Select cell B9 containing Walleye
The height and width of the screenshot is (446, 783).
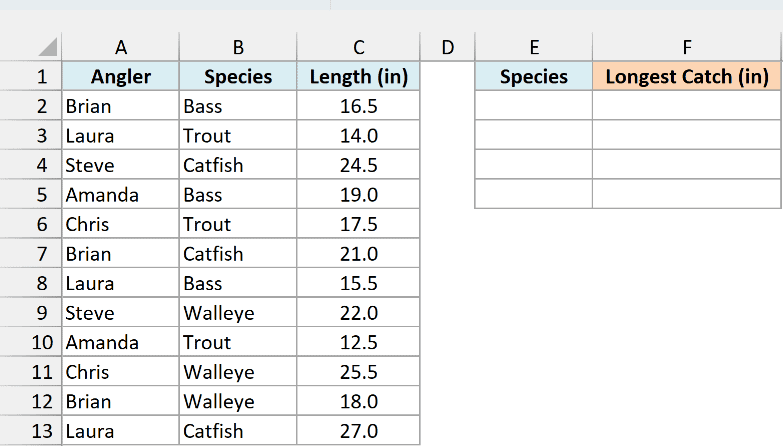click(238, 313)
